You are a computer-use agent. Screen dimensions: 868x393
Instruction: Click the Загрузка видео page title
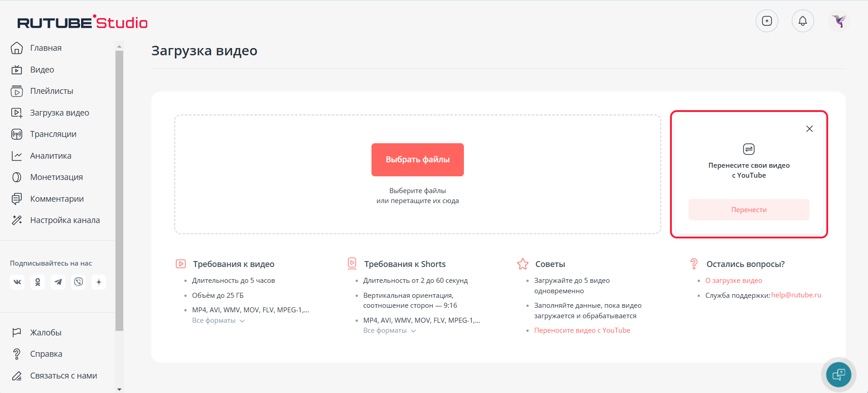(x=204, y=51)
